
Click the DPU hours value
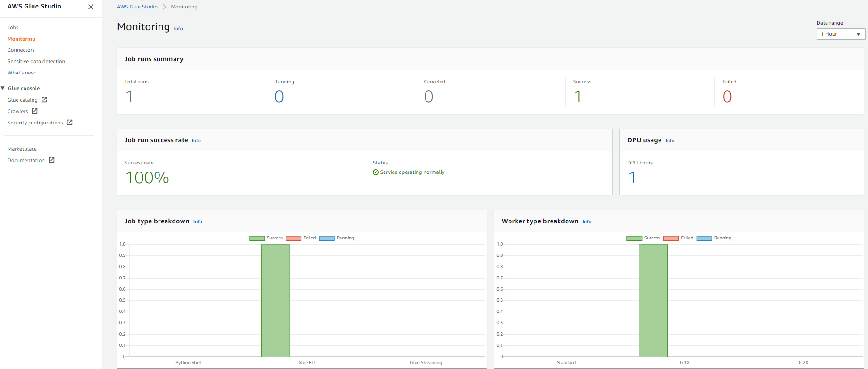(632, 178)
